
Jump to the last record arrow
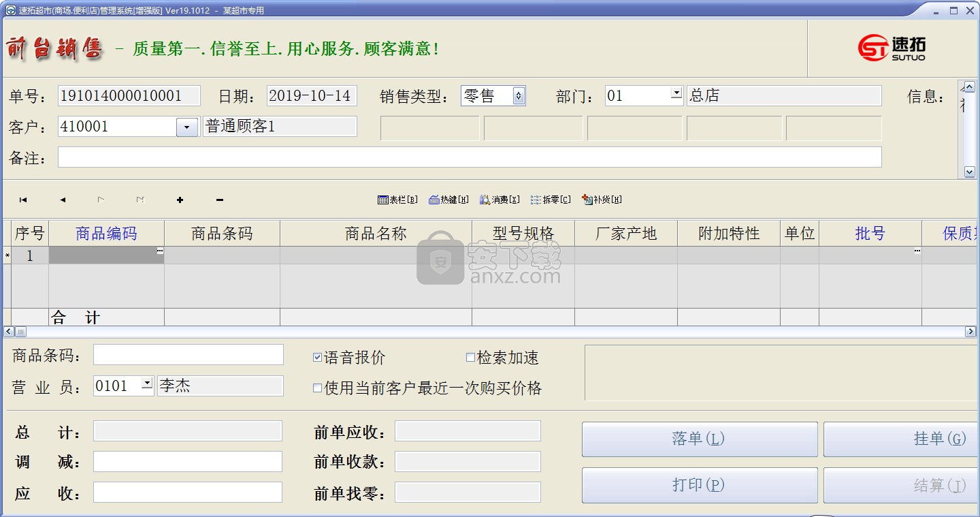click(x=140, y=200)
